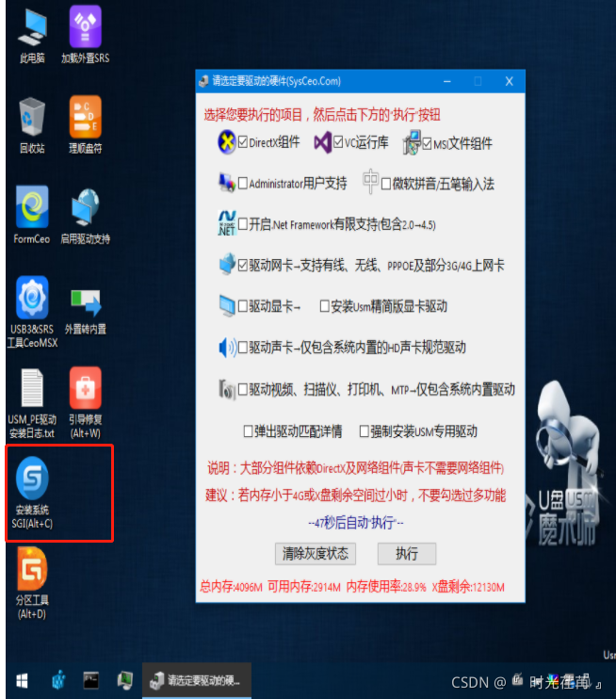This screenshot has width=616, height=699.
Task: Click the sound card speaker icon
Action: (228, 348)
